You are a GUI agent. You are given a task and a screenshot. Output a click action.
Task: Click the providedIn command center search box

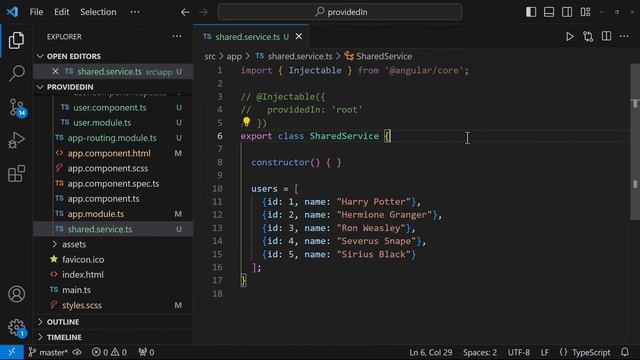340,12
